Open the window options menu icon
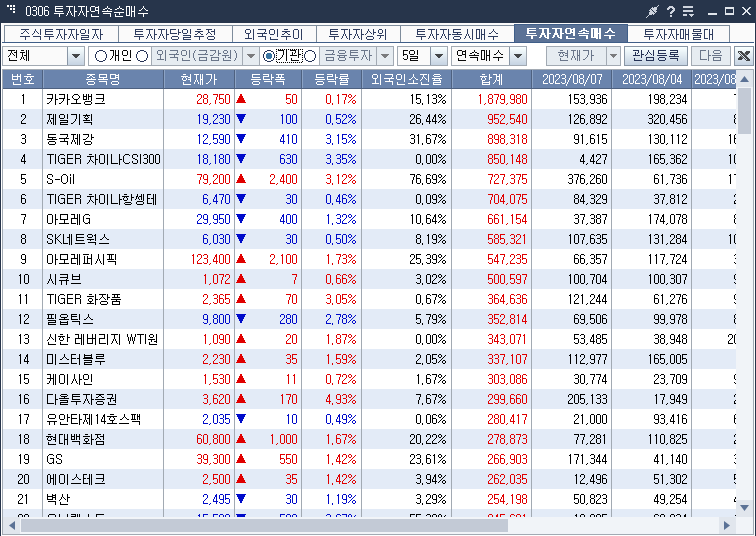Screen dimensions: 756x536 point(688,11)
